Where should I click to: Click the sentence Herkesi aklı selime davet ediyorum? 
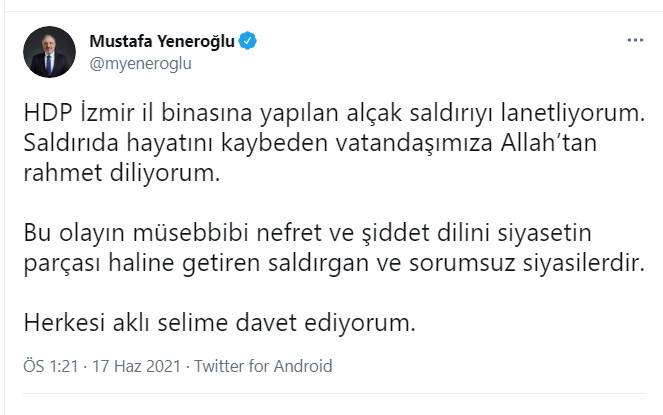coord(217,325)
